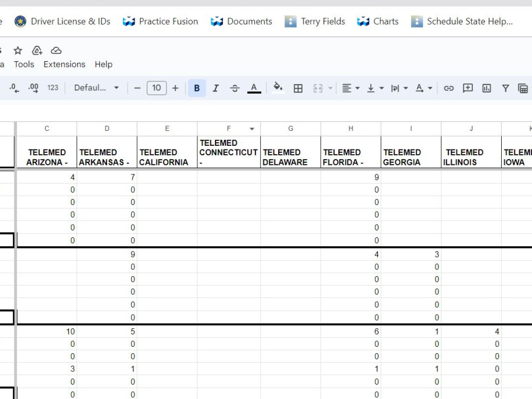The image size is (532, 399).
Task: Select the TELEMED GEORGIA header cell
Action: [411, 152]
